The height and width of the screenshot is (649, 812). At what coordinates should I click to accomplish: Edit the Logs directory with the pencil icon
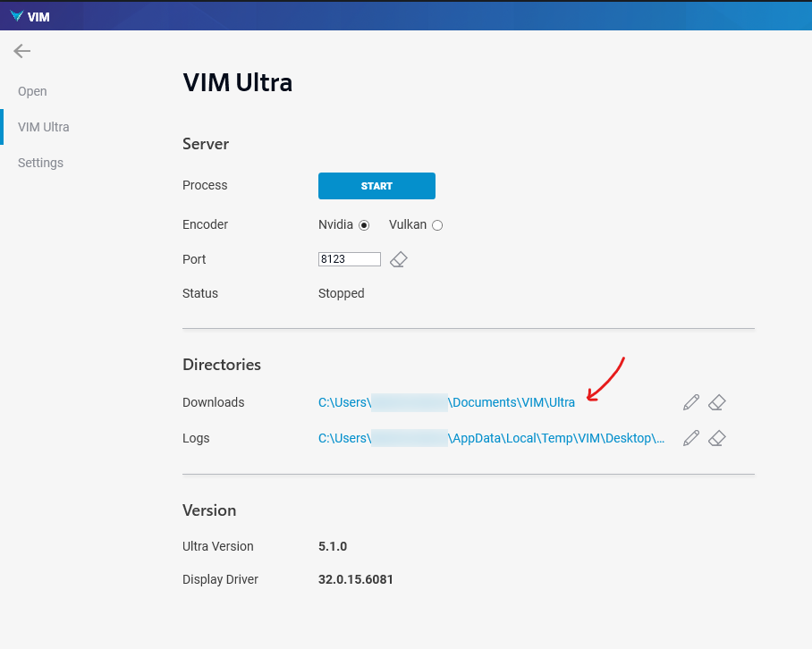click(x=690, y=438)
